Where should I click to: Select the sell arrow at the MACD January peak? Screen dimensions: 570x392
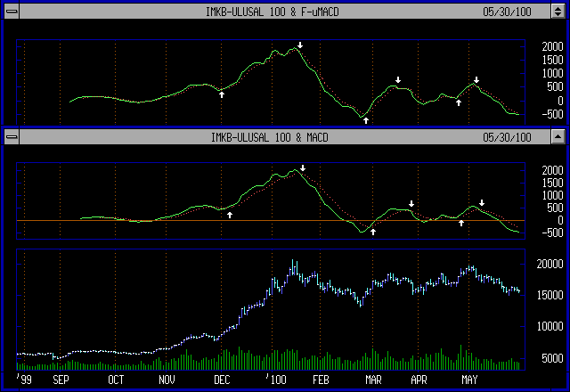pyautogui.click(x=303, y=168)
